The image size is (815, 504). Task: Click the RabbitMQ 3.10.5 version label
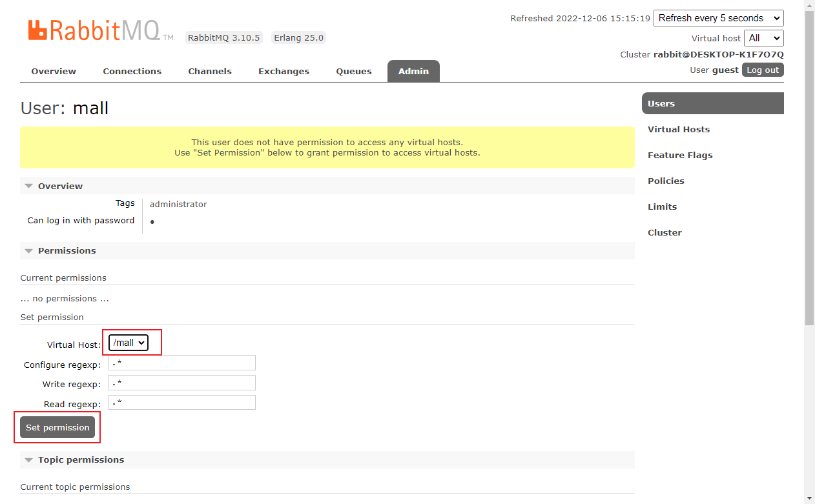point(224,37)
